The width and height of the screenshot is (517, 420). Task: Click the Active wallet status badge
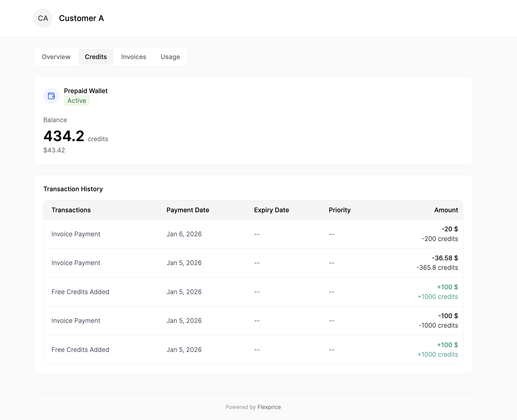point(77,101)
